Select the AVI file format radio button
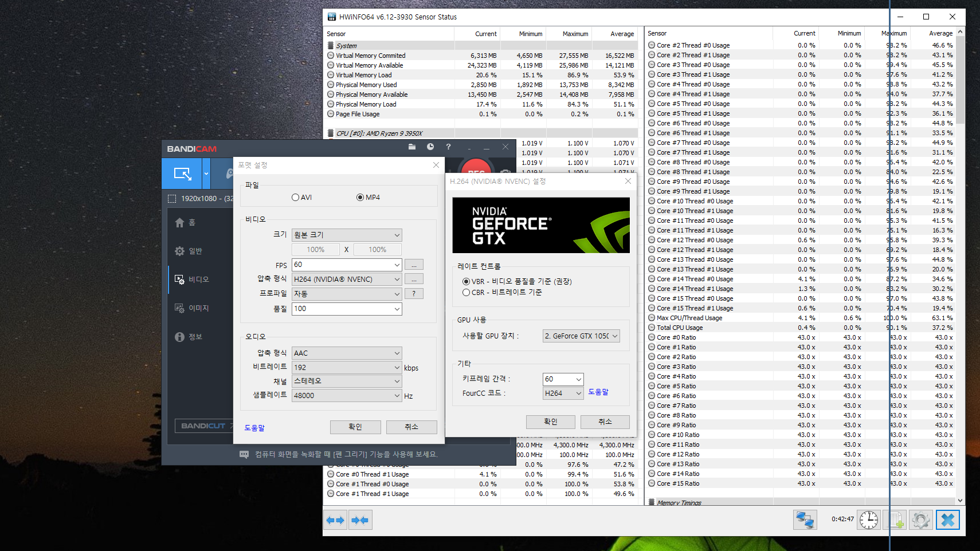Viewport: 980px width, 551px height. point(295,197)
